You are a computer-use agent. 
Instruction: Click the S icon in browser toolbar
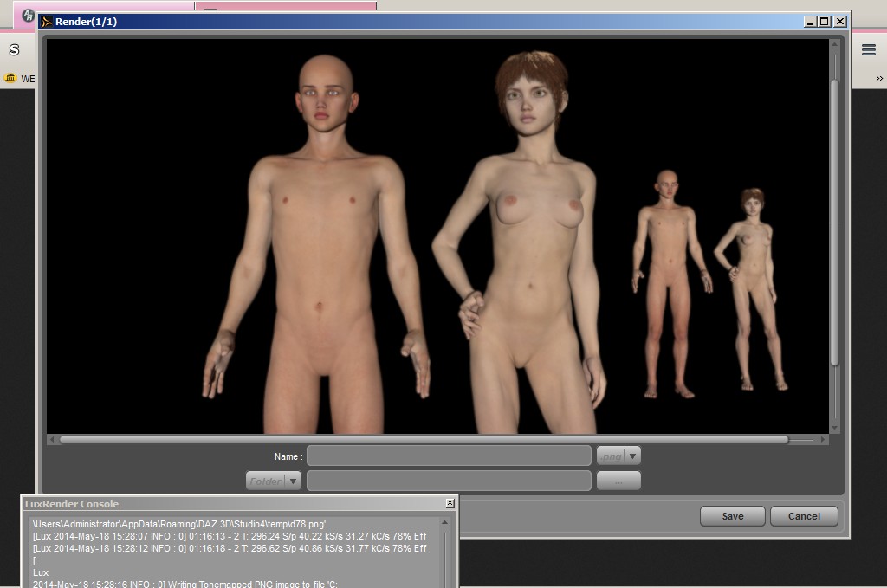pos(14,49)
